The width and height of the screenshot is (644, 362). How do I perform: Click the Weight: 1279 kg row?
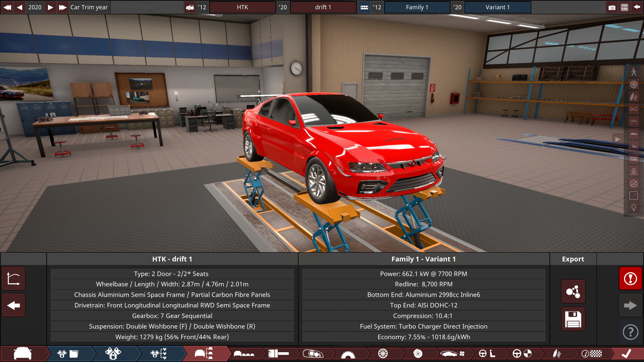click(x=172, y=337)
